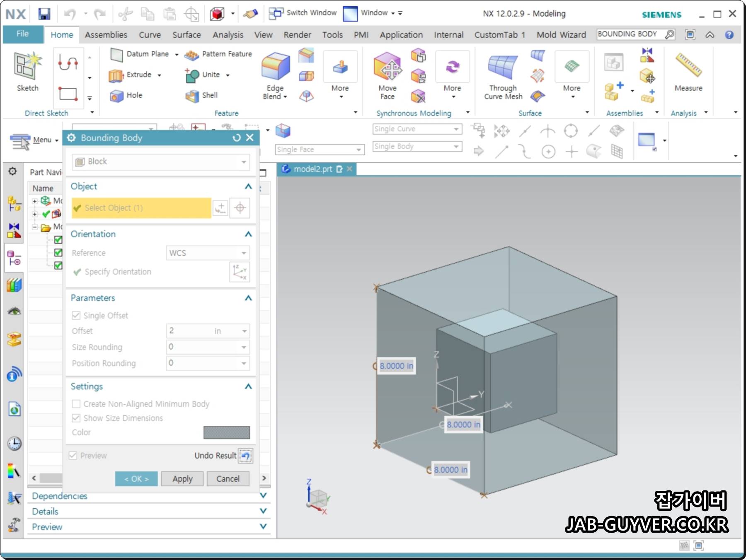The image size is (746, 560).
Task: Reset the Bounding Body dialog
Action: pos(237,138)
